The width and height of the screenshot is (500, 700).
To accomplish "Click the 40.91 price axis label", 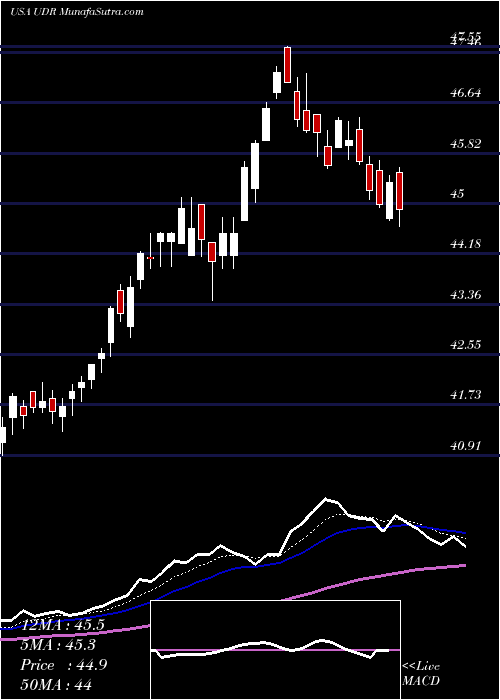I will tap(466, 445).
